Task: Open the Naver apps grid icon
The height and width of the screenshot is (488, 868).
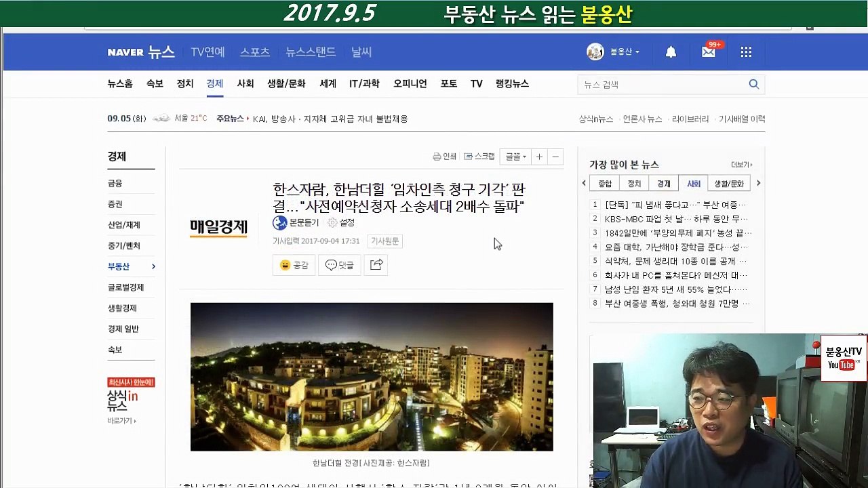Action: point(746,52)
